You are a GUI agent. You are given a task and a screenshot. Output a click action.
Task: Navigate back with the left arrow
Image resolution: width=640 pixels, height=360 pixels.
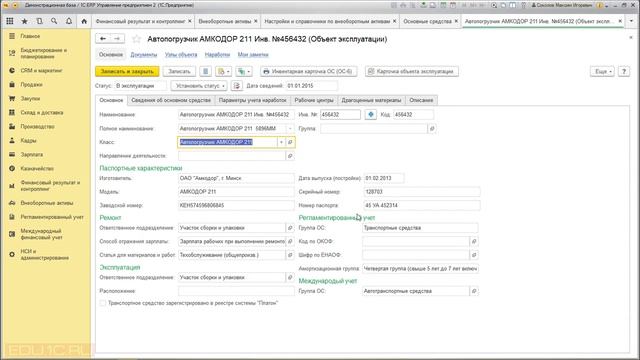103,38
